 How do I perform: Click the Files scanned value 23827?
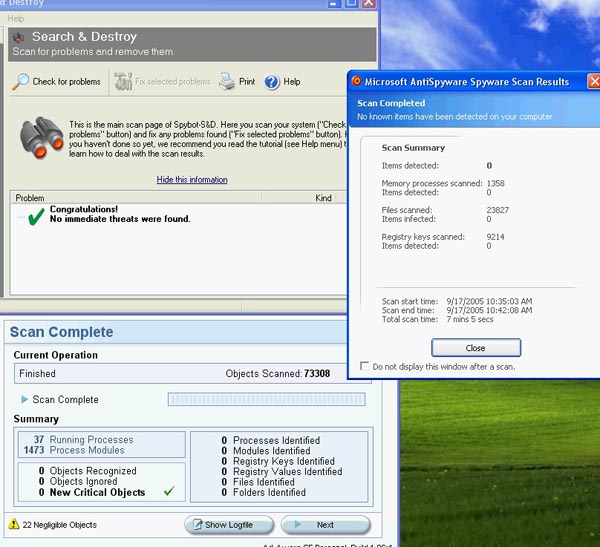(497, 210)
